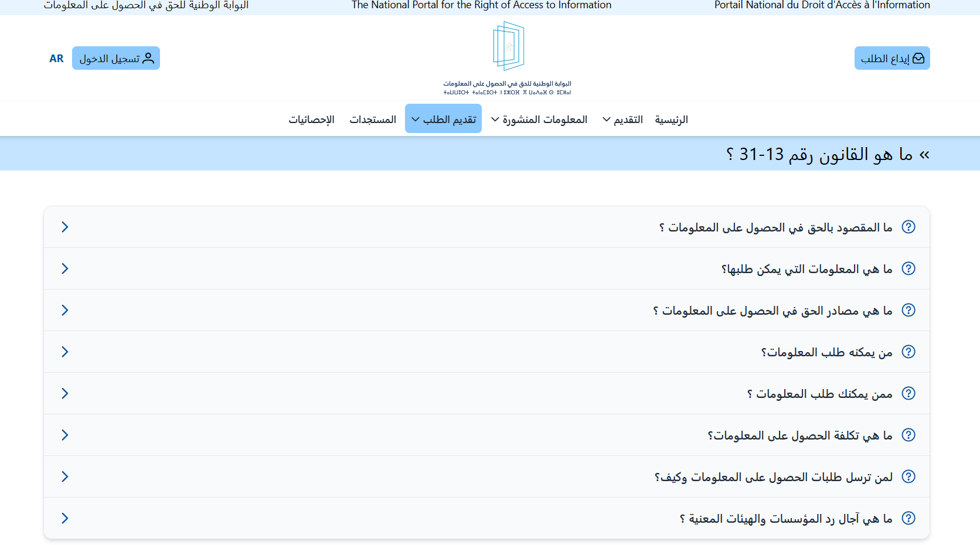Click the question mark icon beside 'ما المقصود بالحق في الحصول على المعلومات'
The width and height of the screenshot is (980, 545).
click(908, 227)
